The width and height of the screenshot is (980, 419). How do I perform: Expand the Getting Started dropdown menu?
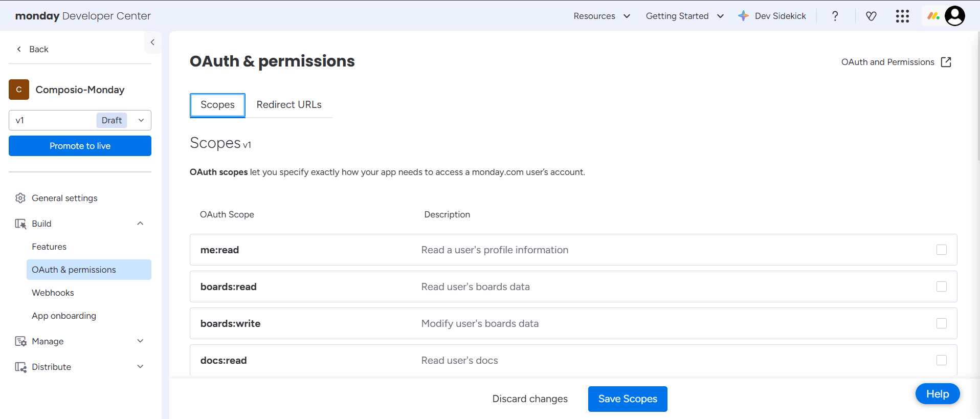[685, 16]
